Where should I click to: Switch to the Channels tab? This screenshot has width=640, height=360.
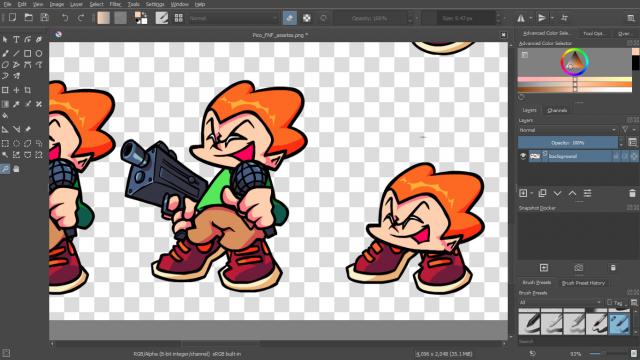[x=557, y=110]
